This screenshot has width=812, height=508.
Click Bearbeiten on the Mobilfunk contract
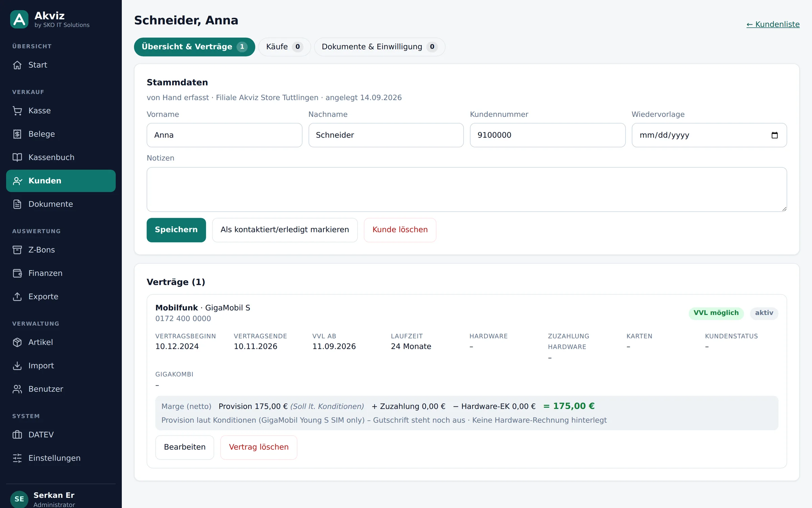185,447
